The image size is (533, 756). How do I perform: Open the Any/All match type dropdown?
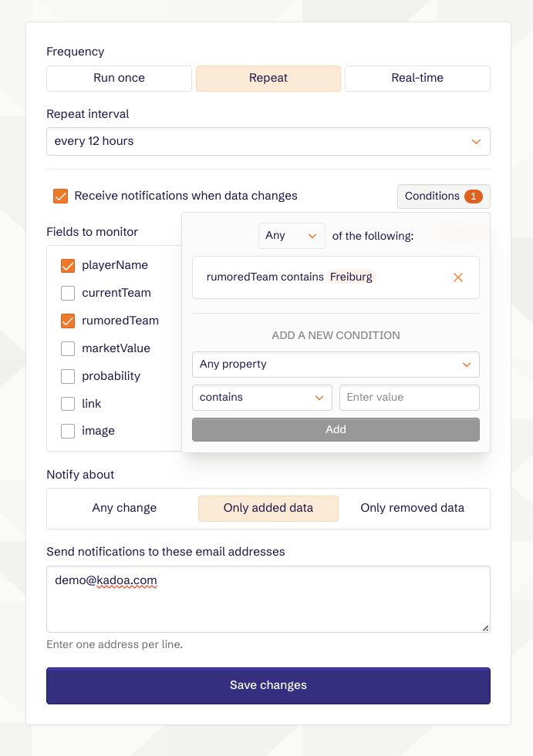coord(292,236)
